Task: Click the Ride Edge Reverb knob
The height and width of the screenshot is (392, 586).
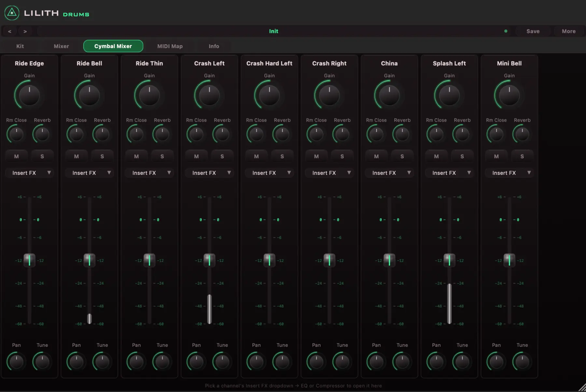Action: coord(42,134)
